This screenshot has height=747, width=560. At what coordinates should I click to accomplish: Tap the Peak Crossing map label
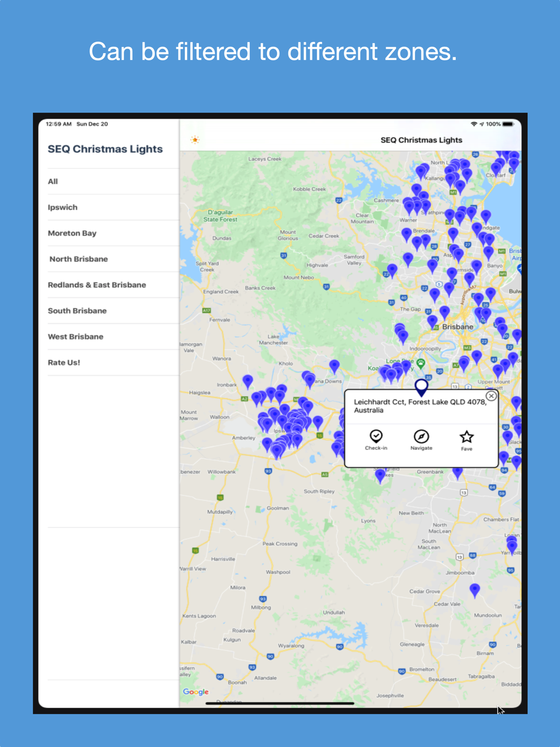(280, 544)
